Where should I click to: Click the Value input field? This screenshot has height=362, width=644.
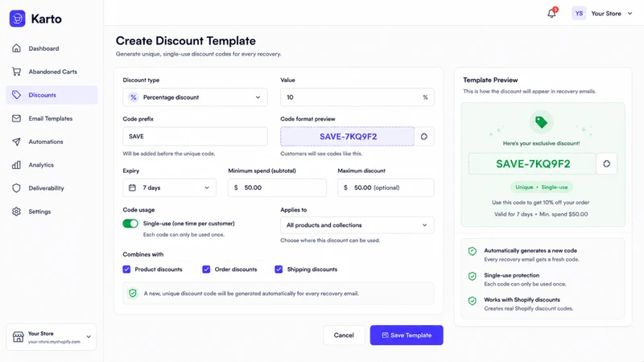357,97
